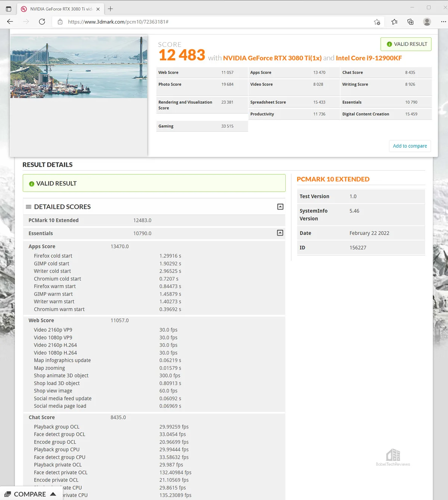Viewport: 448px width, 500px height.
Task: Click the PCMARK 10 EXTENDED heading
Action: pos(333,179)
